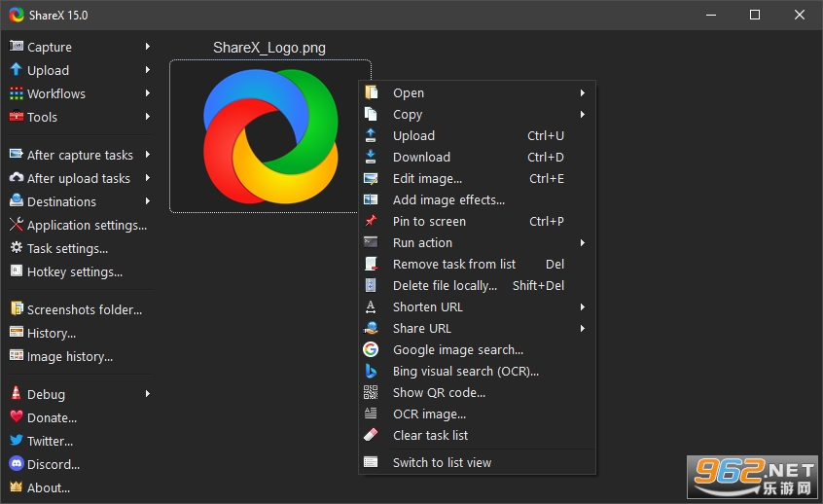
Task: Select Google image search... entry
Action: point(477,349)
